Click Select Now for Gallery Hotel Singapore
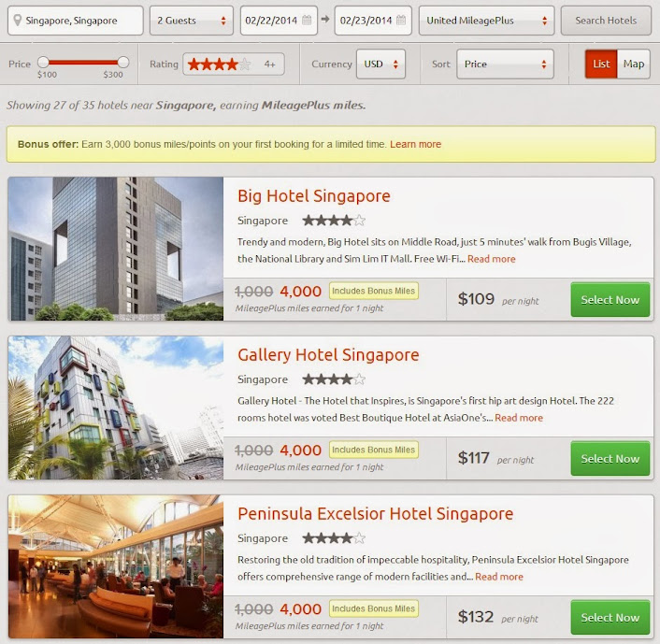 click(610, 458)
